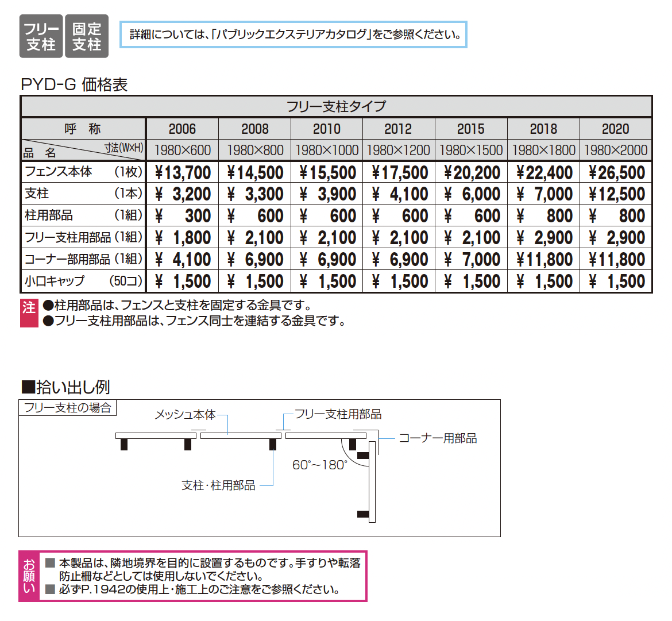The width and height of the screenshot is (672, 621).
Task: Click the ¥7,000 コーナー部用部品 price cell
Action: point(471,260)
